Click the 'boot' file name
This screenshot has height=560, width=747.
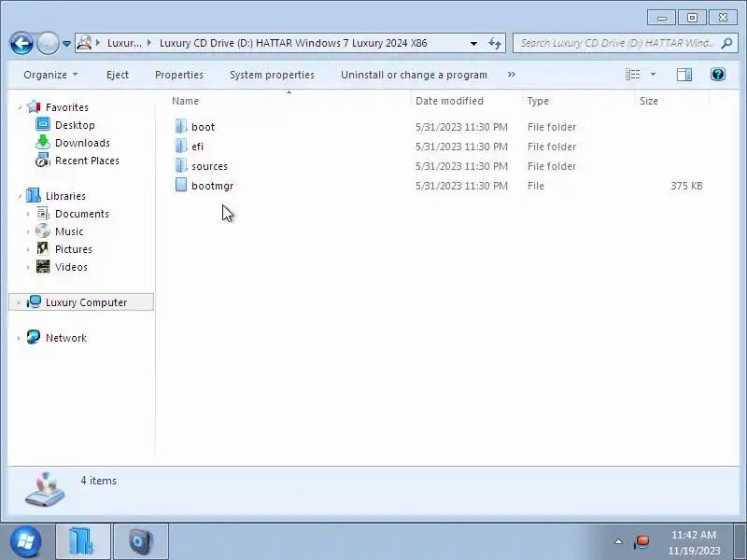[203, 127]
